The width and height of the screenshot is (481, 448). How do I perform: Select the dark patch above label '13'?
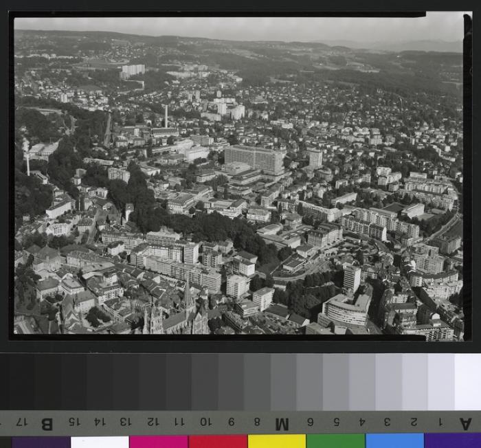pos(125,382)
